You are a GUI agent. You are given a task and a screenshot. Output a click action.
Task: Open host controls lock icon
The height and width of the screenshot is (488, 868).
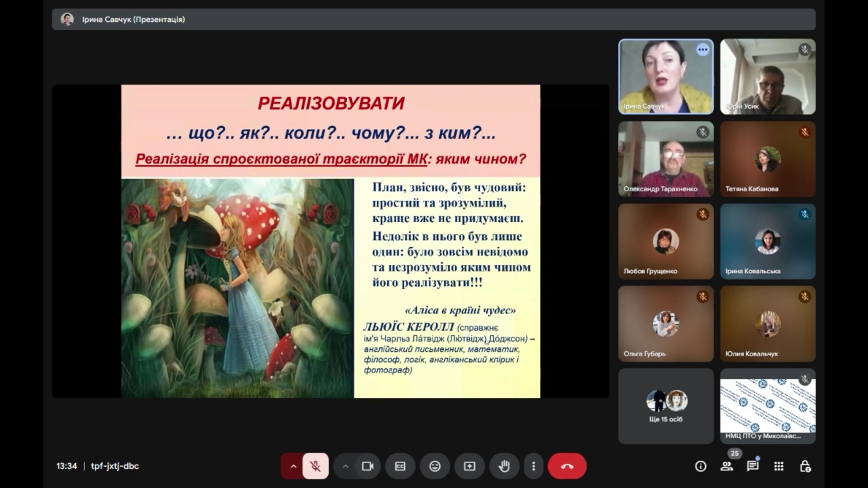[x=805, y=466]
